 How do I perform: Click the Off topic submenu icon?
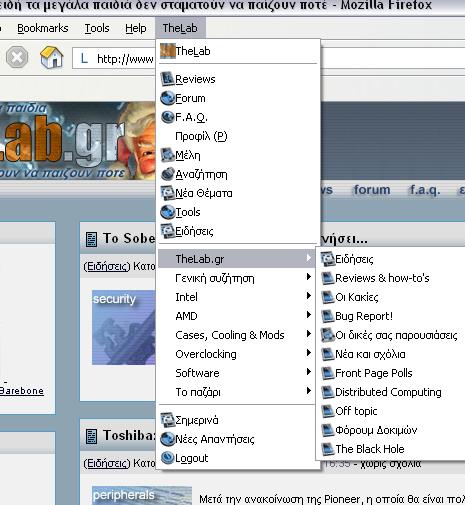pyautogui.click(x=328, y=411)
